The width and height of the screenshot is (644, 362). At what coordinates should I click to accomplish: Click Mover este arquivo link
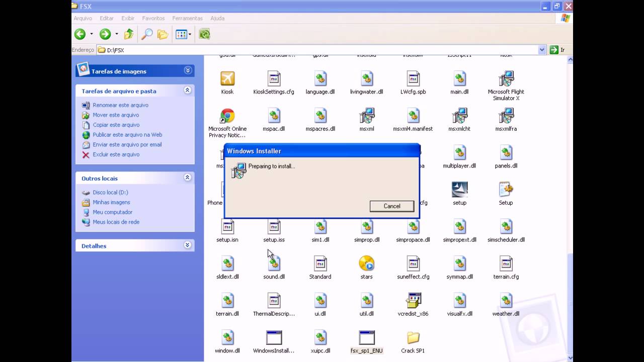click(x=116, y=115)
